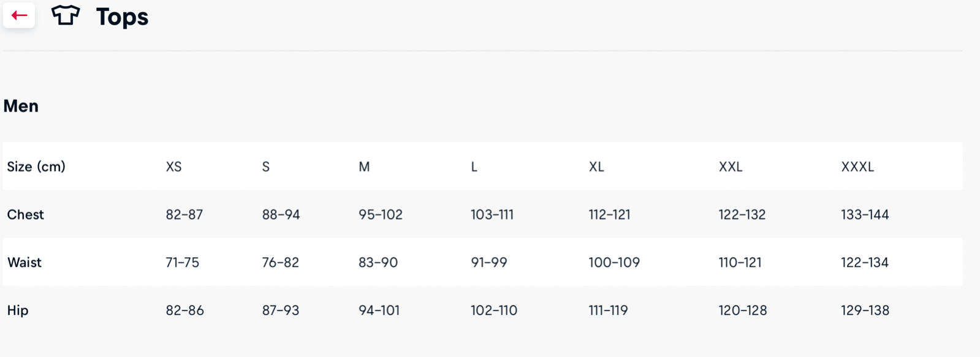
Task: Click the Chest row label
Action: [25, 214]
